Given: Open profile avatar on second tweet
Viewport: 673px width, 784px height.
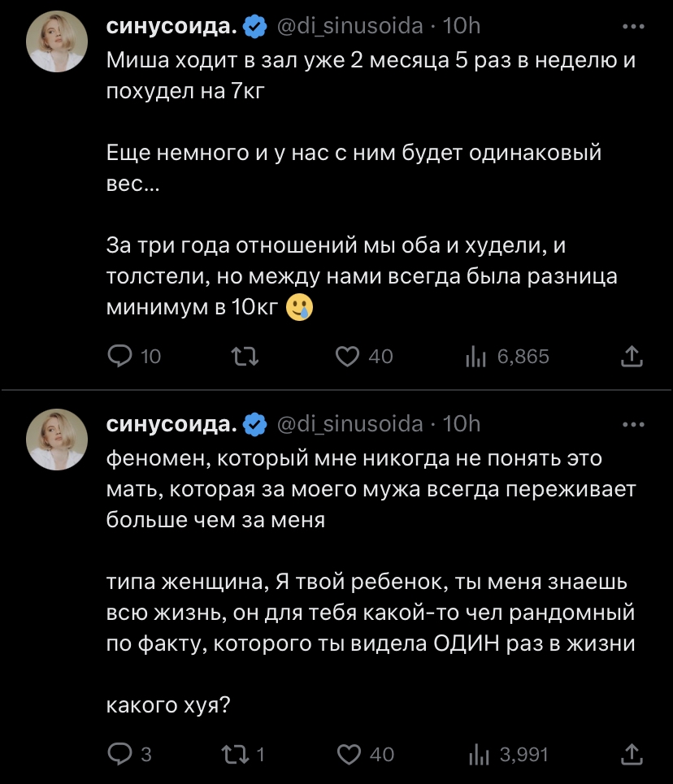Looking at the screenshot, I should [x=57, y=440].
